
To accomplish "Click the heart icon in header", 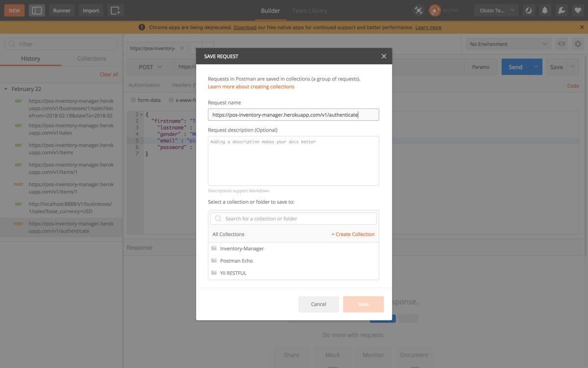I will (578, 10).
